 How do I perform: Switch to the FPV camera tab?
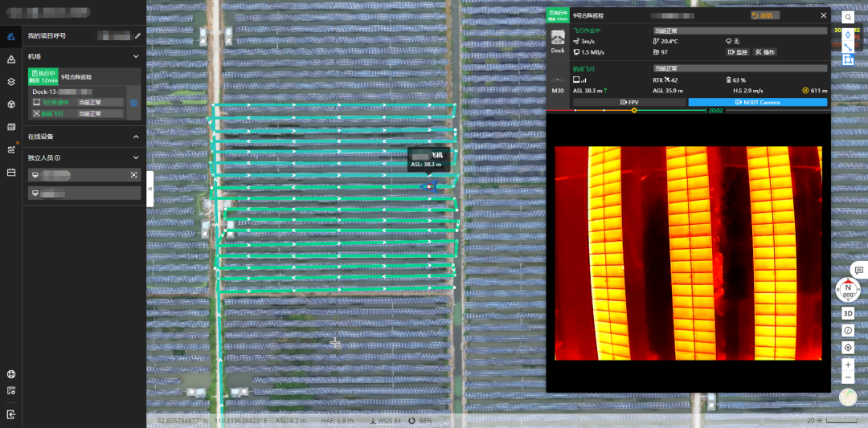pyautogui.click(x=628, y=102)
